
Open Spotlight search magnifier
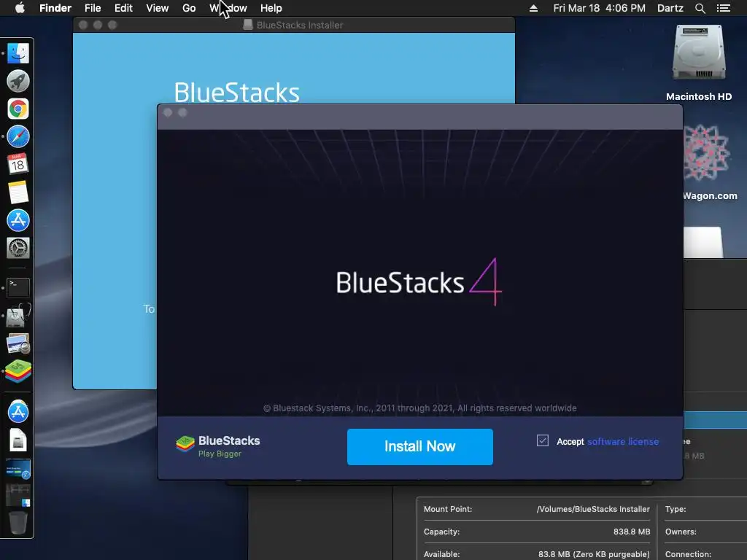700,8
